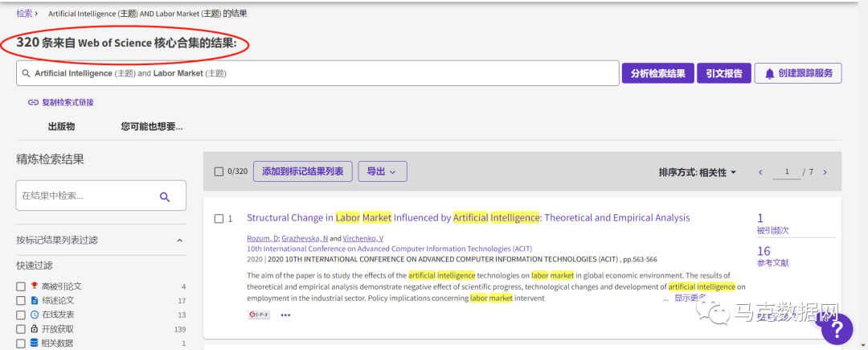Click author link Rozum, D

point(263,238)
